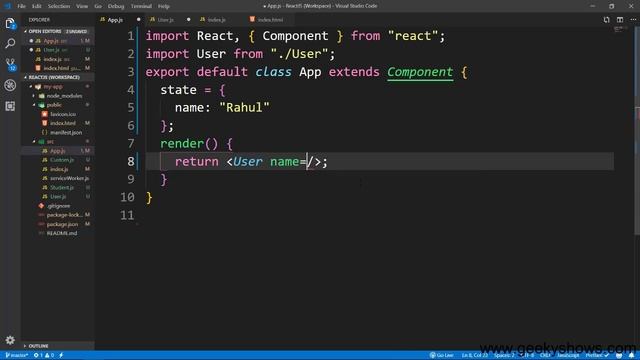Click the open changes icon in editor toolbar
This screenshot has width=640, height=360.
point(607,20)
